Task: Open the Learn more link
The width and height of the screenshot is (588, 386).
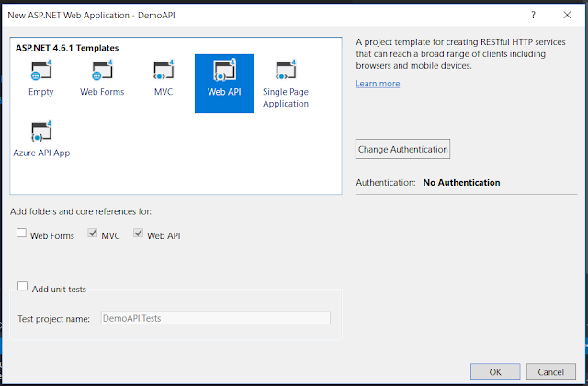Action: point(378,84)
